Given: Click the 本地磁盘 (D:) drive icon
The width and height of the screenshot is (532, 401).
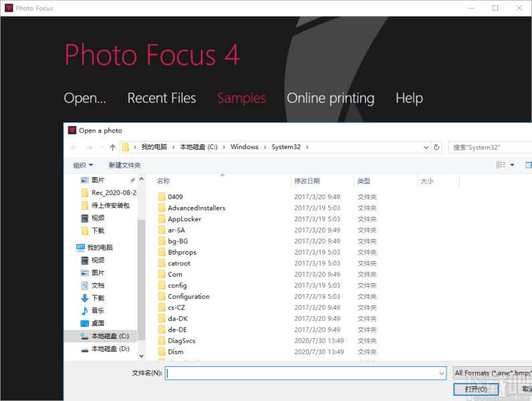Looking at the screenshot, I should point(84,350).
